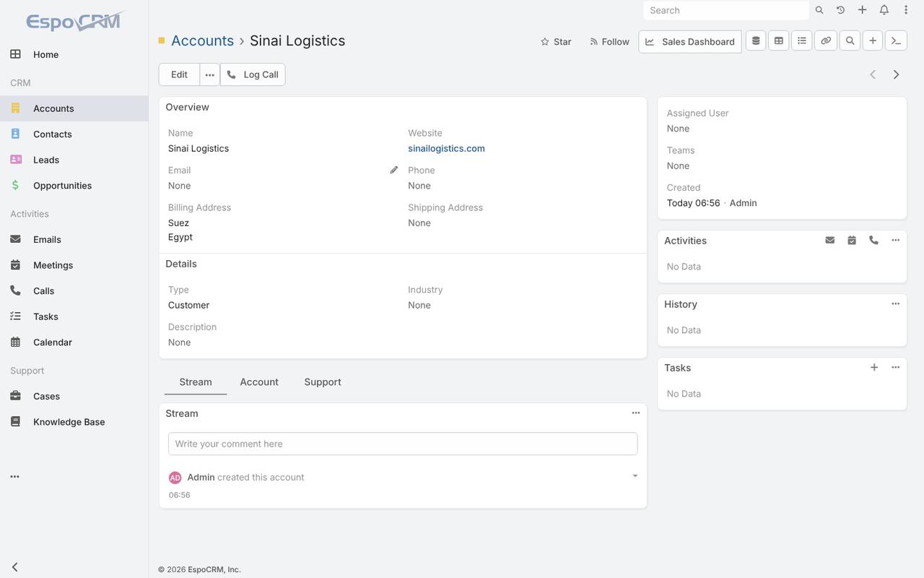
Task: Compose email icon in Activities panel
Action: [830, 241]
